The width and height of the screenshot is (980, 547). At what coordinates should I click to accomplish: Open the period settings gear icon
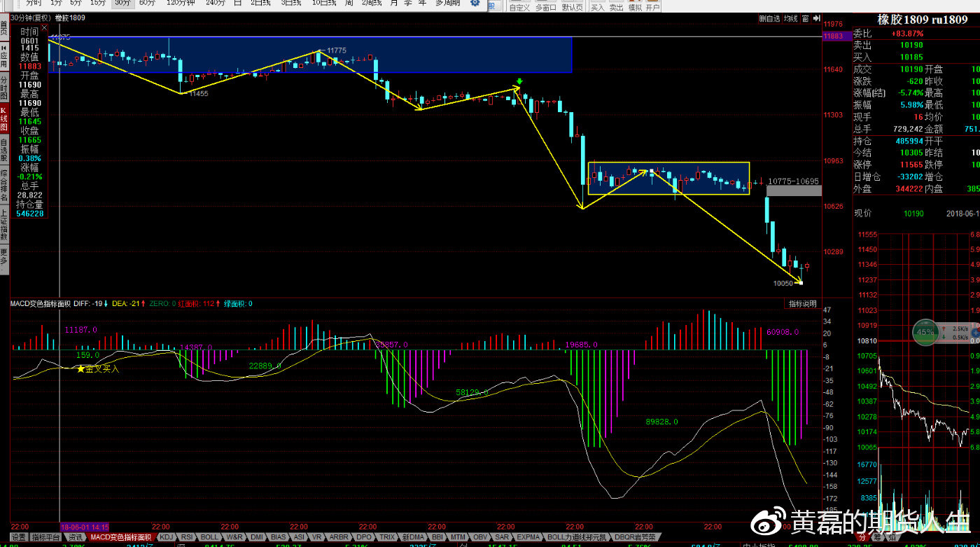(x=475, y=3)
